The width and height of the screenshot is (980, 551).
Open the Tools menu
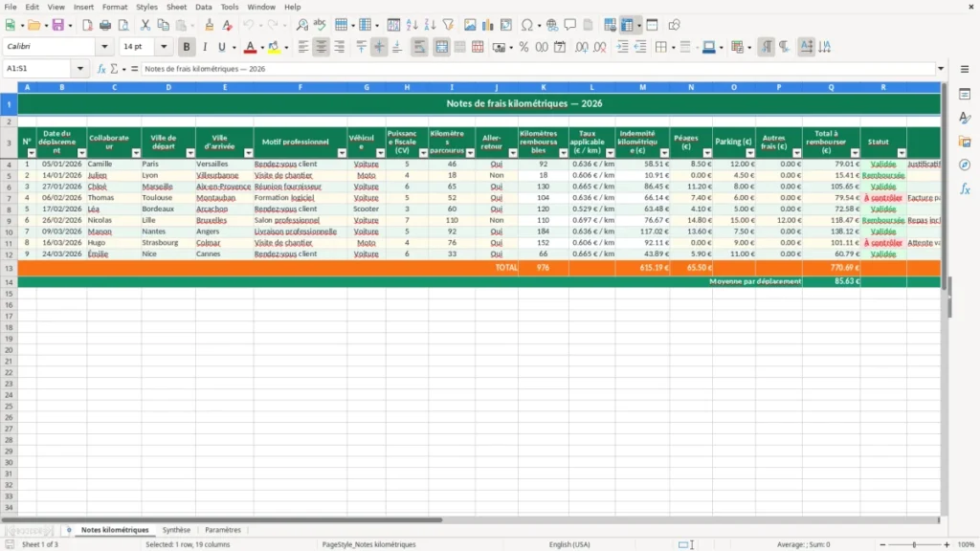tap(230, 7)
